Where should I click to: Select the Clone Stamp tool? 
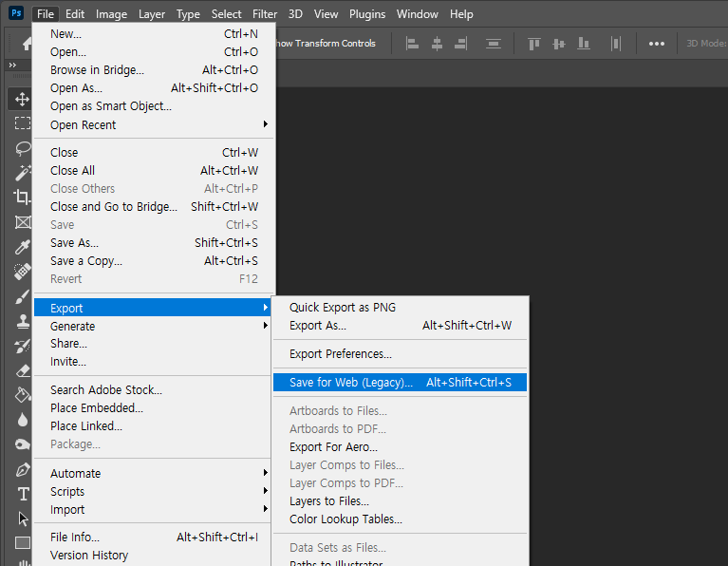click(x=22, y=321)
